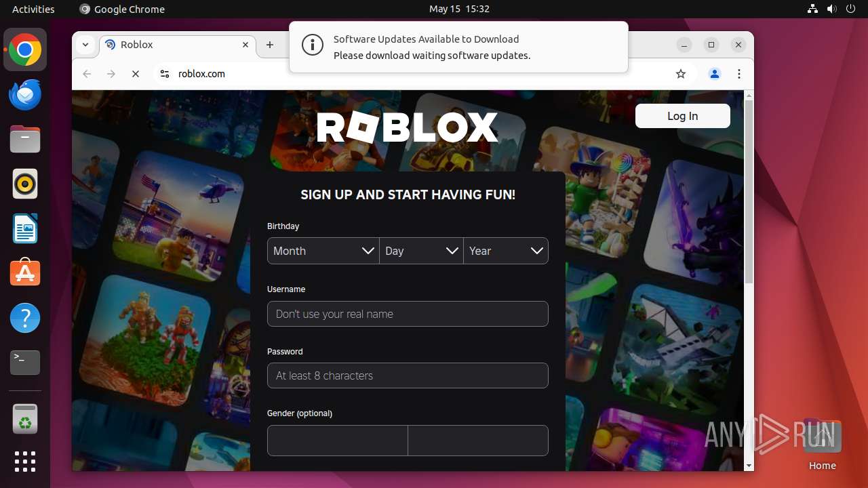Launch Terminal from the dock

25,363
